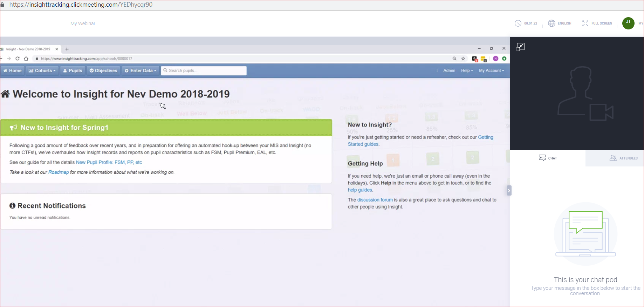Image resolution: width=644 pixels, height=307 pixels.
Task: Open the yellow extension with badge
Action: [x=484, y=59]
